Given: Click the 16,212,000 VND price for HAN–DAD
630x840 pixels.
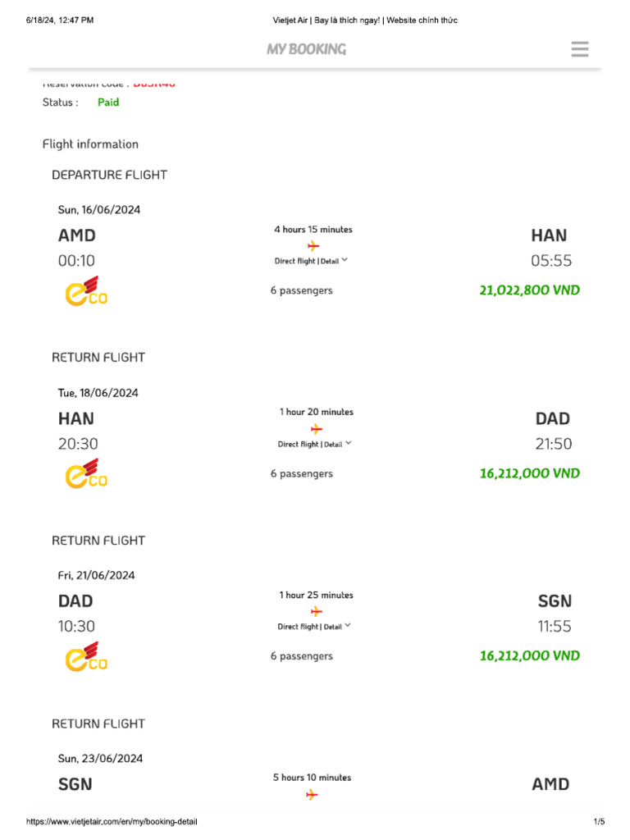Looking at the screenshot, I should 529,473.
